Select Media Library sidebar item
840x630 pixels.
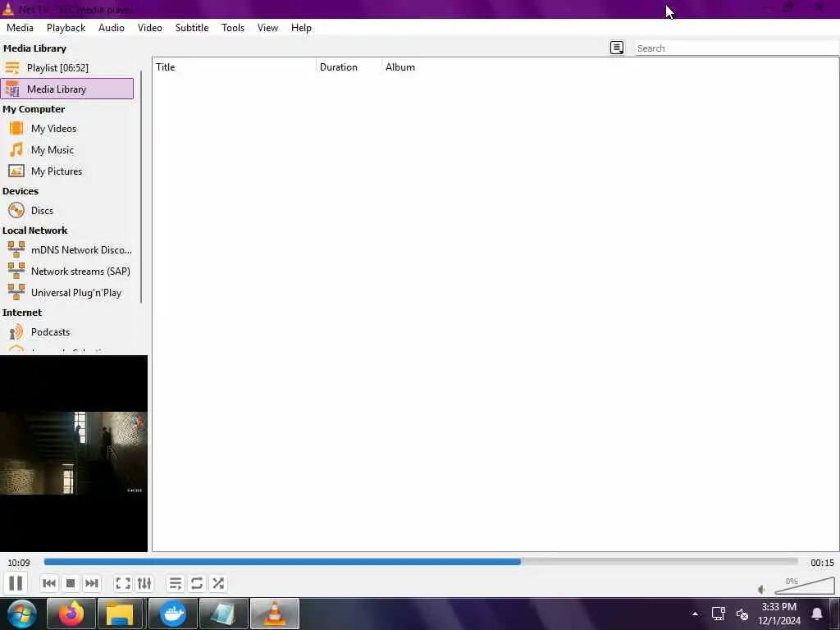[67, 89]
